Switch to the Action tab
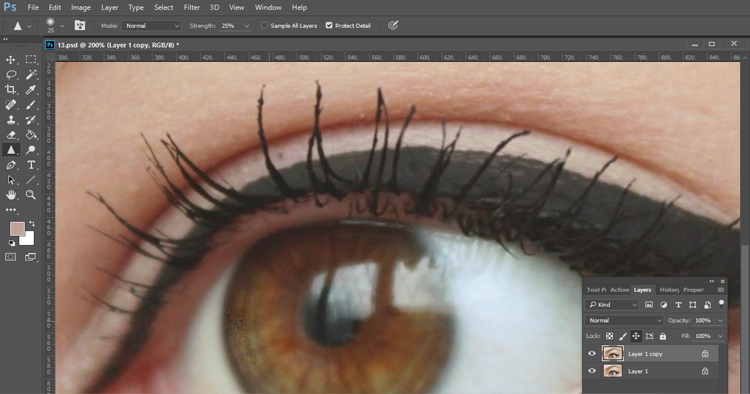Screen dimensions: 750x394 click(619, 290)
